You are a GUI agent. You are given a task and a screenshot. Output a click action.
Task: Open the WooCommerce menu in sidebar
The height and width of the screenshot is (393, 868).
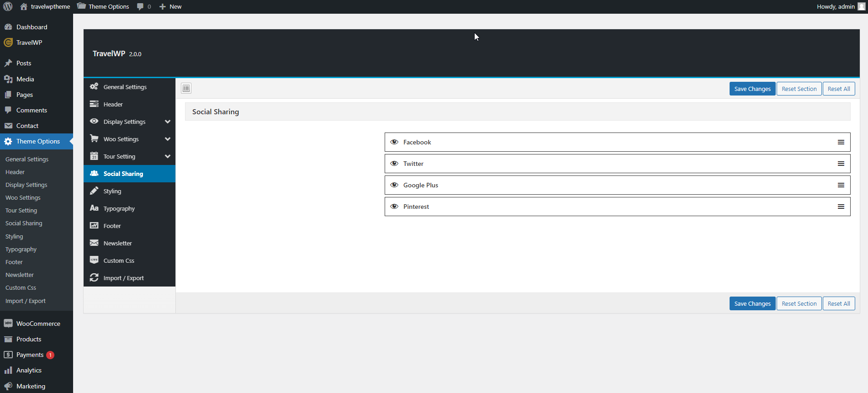[37, 324]
